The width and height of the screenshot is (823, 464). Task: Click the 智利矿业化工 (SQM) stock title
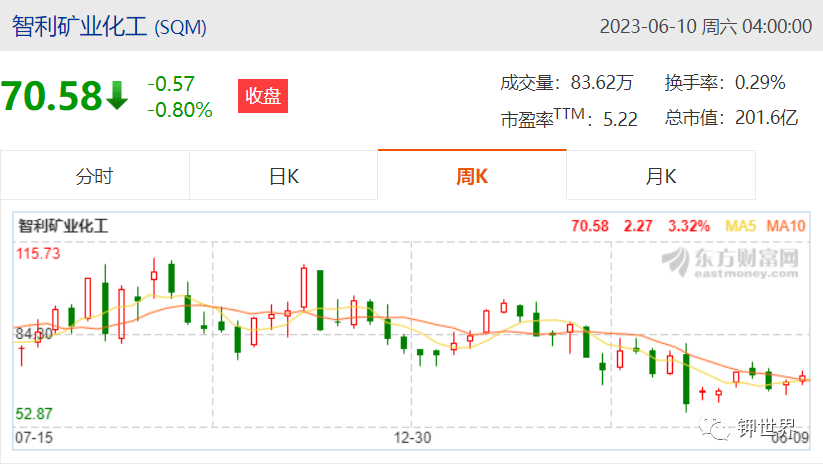click(109, 26)
